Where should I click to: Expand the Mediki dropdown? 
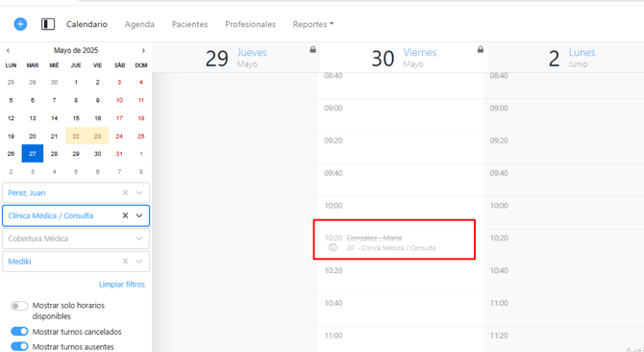pyautogui.click(x=139, y=262)
